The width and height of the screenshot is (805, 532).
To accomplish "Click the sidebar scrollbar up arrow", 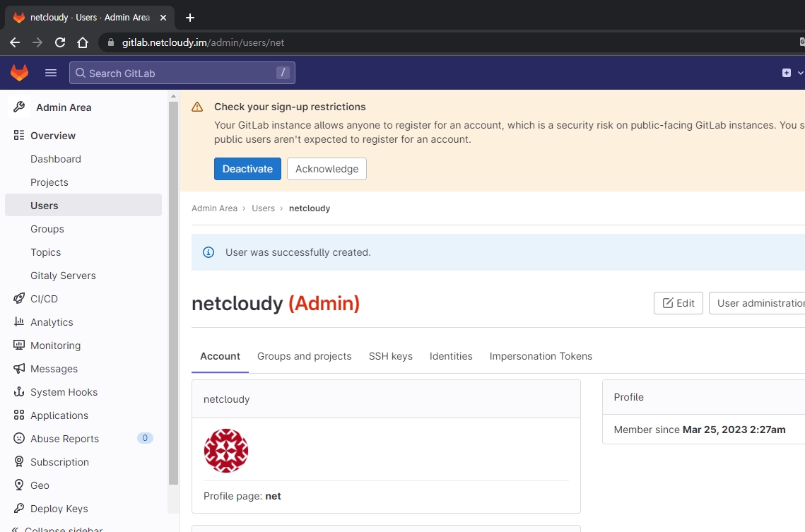I will (x=174, y=96).
